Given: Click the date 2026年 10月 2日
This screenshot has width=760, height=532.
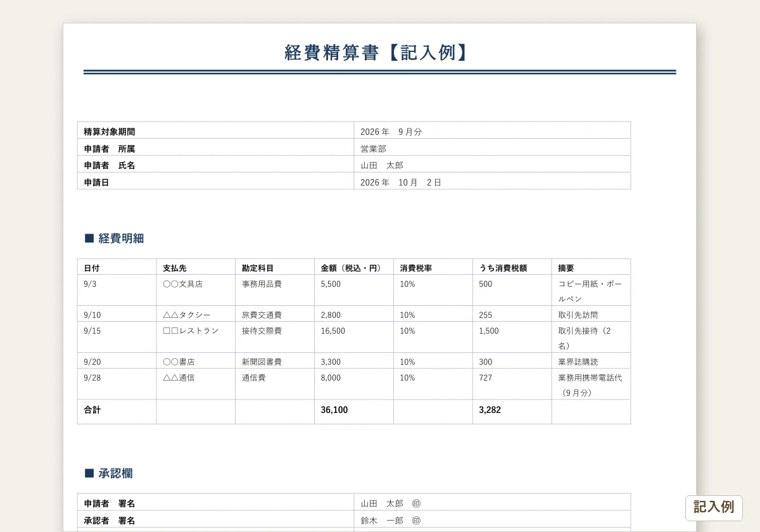Looking at the screenshot, I should pyautogui.click(x=400, y=182).
